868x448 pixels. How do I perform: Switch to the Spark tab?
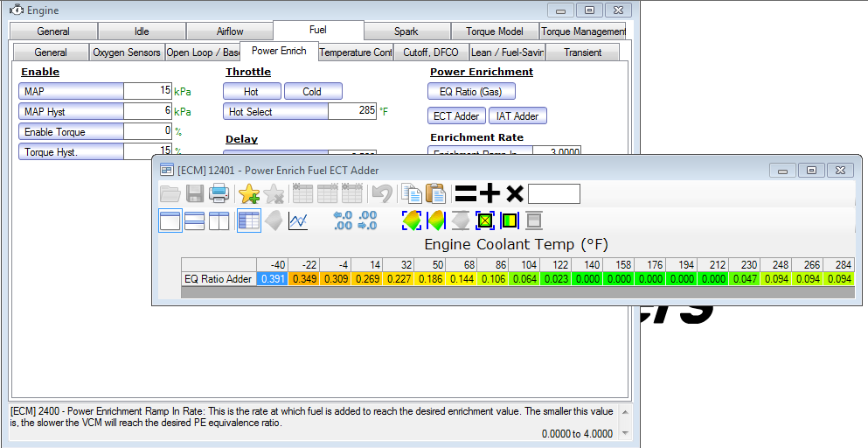[406, 31]
